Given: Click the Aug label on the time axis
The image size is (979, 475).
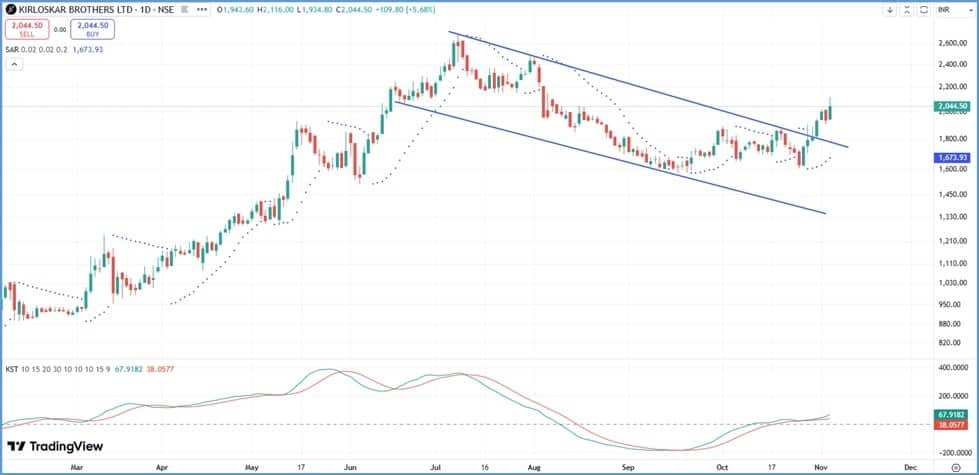Looking at the screenshot, I should (x=533, y=466).
